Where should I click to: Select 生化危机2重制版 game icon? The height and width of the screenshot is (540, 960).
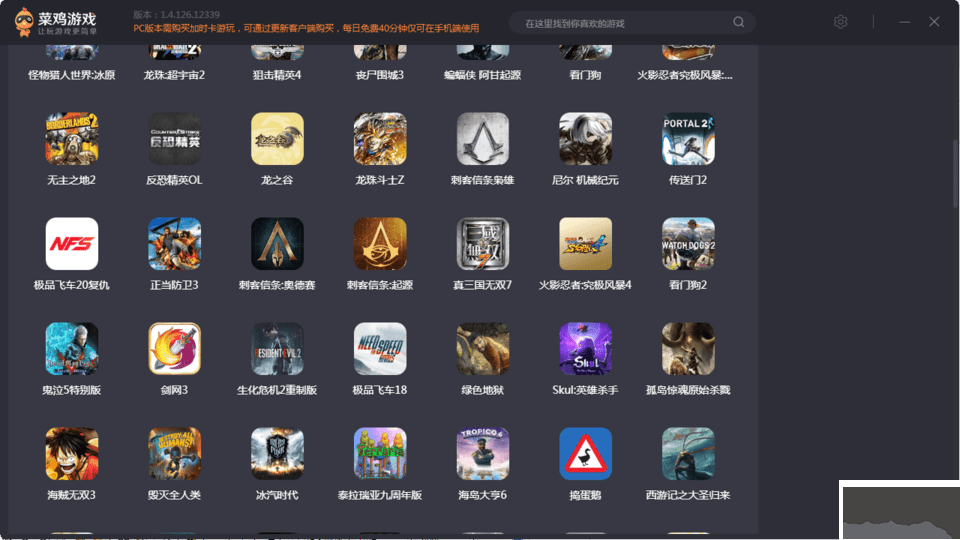[277, 348]
